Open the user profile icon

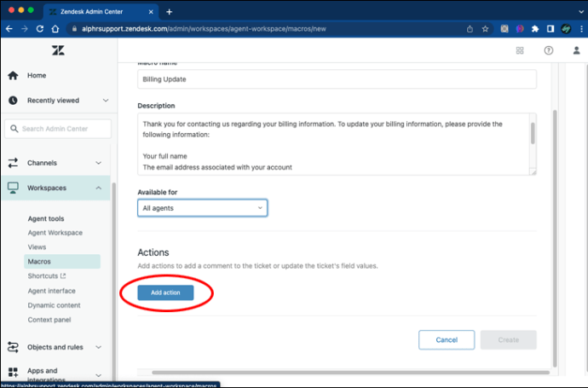(x=577, y=50)
